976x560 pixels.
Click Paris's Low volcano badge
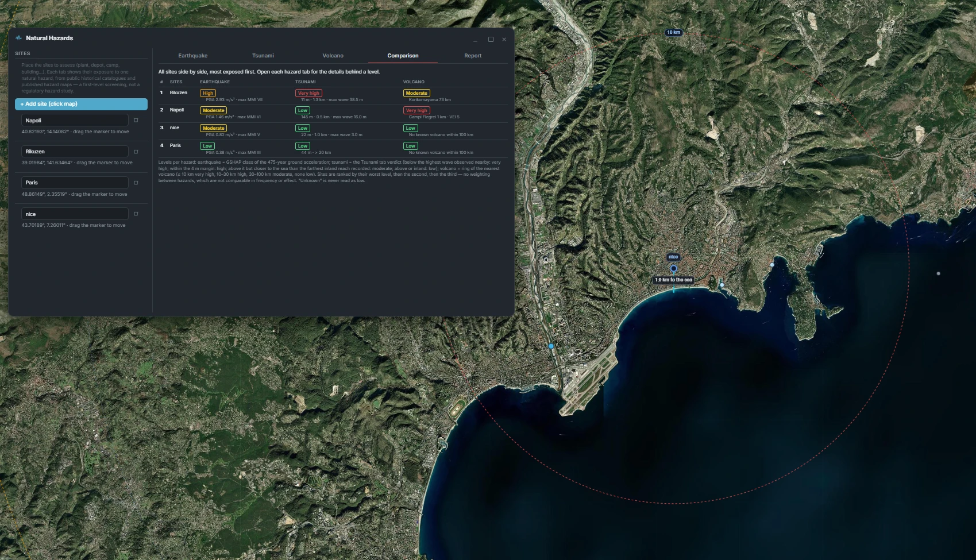(410, 146)
